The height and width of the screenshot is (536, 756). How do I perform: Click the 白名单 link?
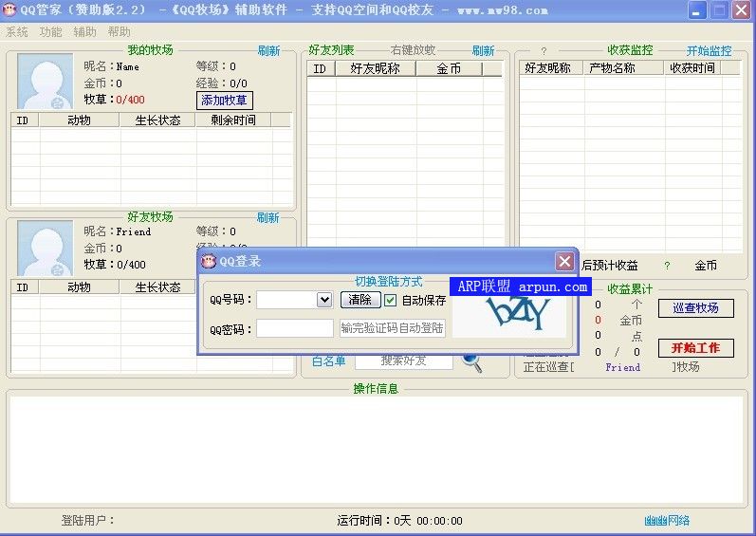coord(328,360)
